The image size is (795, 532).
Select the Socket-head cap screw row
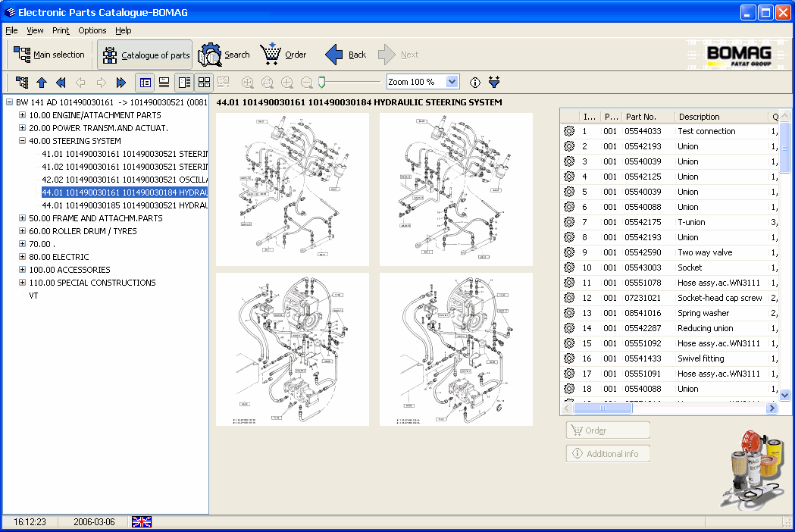coord(670,298)
